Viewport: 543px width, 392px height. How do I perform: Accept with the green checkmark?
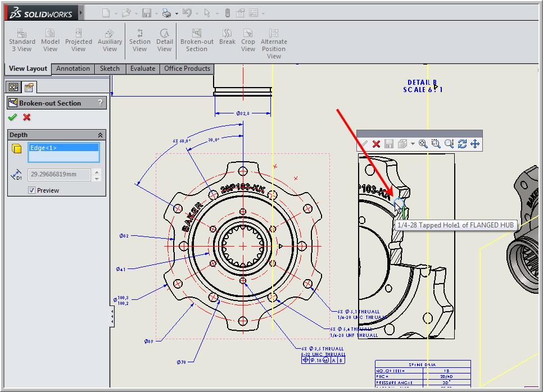point(12,117)
